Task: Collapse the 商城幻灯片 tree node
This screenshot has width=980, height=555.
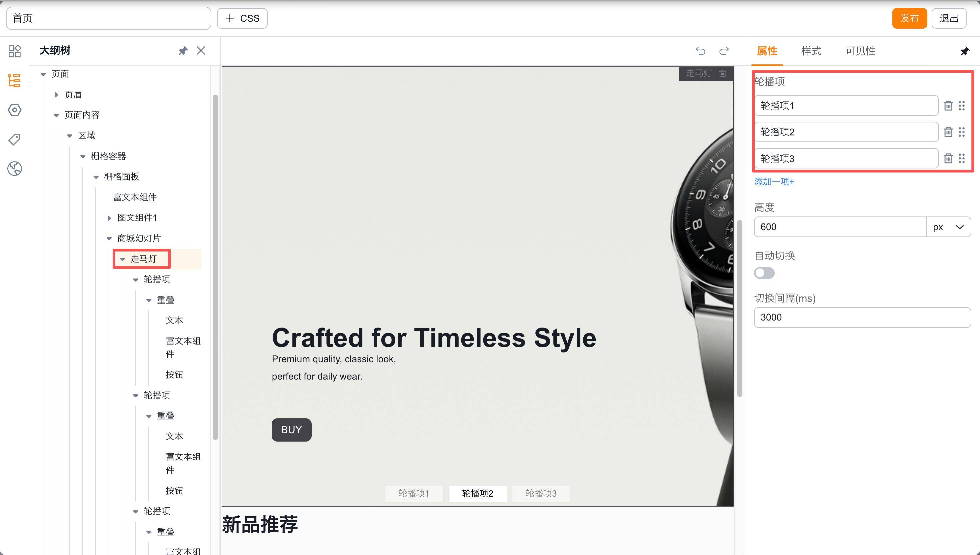Action: tap(109, 238)
